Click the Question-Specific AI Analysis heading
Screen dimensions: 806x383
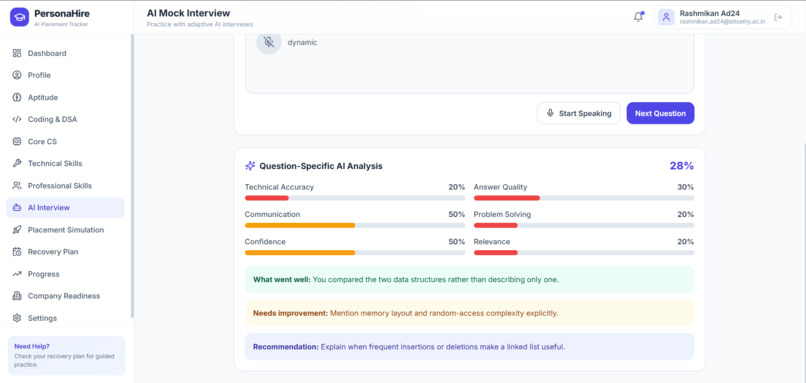321,166
